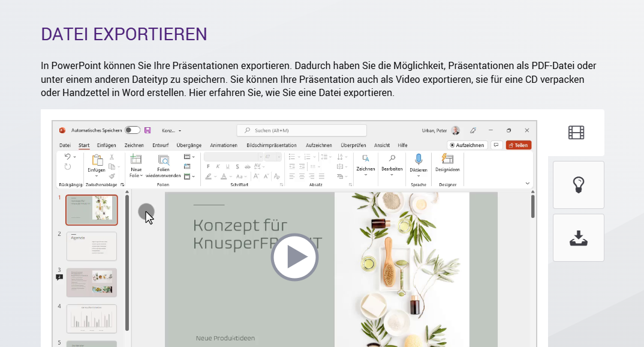
Task: Switch to the Überprüfen tab
Action: [x=353, y=145]
